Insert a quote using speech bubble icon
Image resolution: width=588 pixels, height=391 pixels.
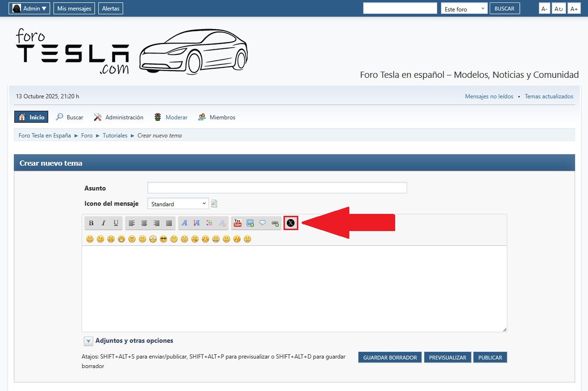point(262,223)
